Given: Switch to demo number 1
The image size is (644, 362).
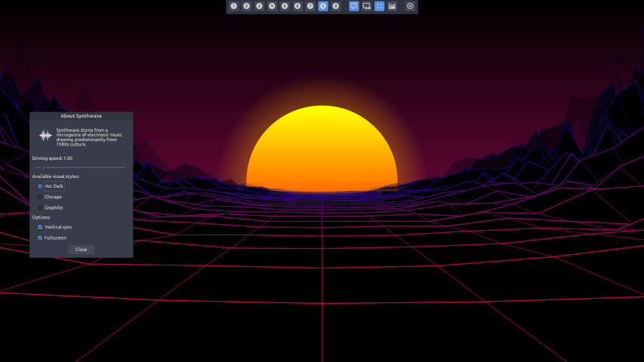Looking at the screenshot, I should click(x=234, y=6).
